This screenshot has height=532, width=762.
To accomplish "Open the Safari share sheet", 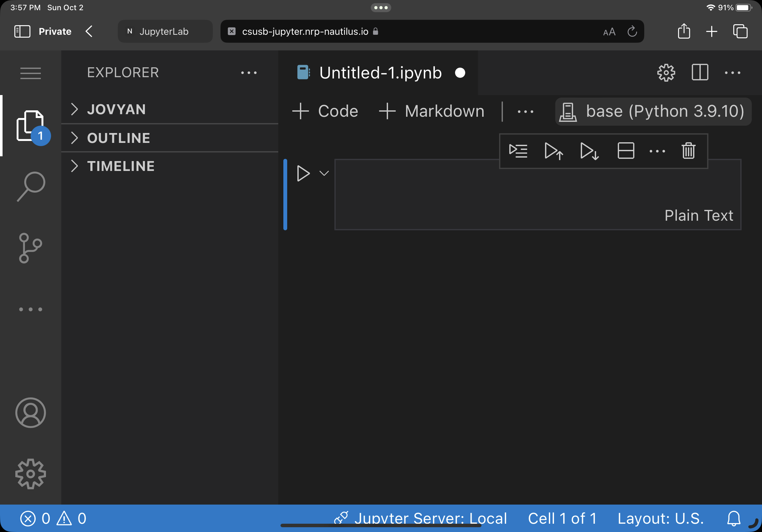I will pos(684,31).
